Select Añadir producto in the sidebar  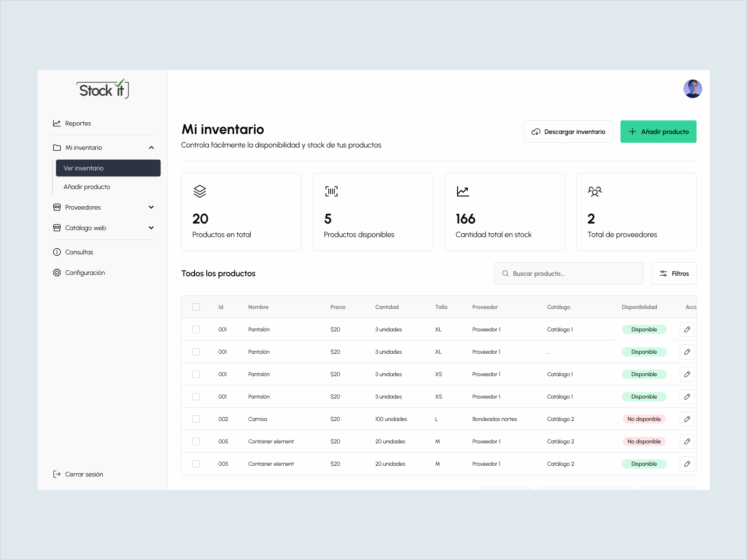pos(87,187)
